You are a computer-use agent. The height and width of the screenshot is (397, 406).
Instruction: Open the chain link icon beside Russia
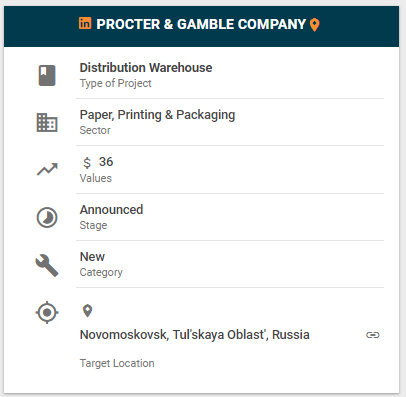(x=373, y=335)
